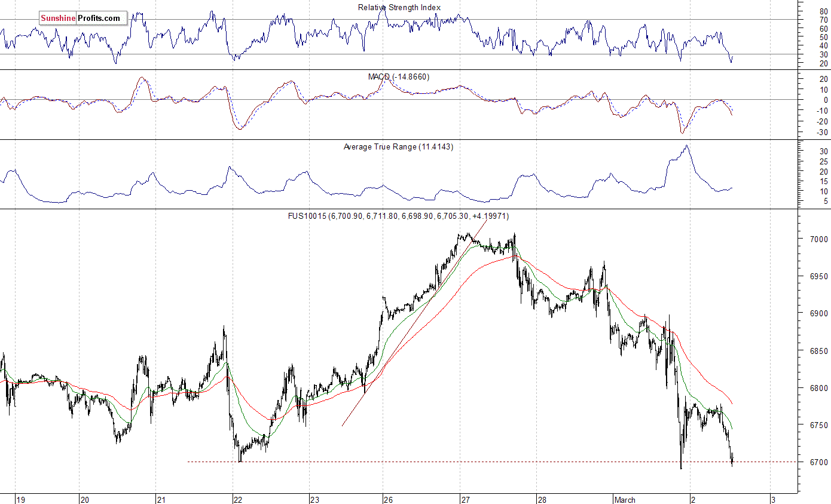Screen dimensions: 831x504
Task: Select date label 27 on the time axis
Action: [465, 500]
